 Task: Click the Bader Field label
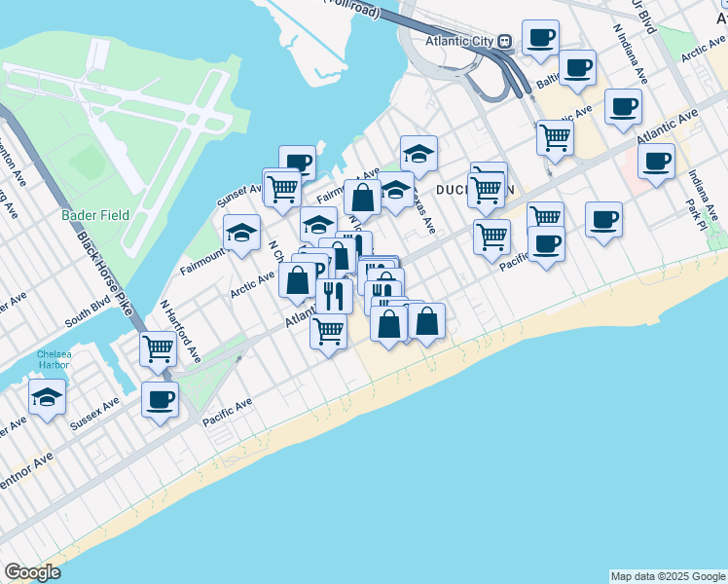(95, 215)
